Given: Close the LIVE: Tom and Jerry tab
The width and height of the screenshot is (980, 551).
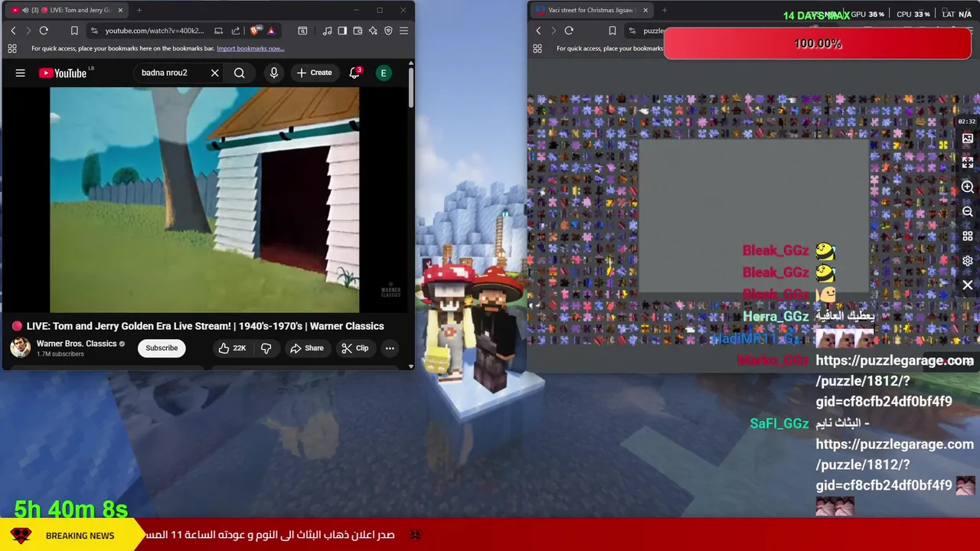Looking at the screenshot, I should pos(120,10).
